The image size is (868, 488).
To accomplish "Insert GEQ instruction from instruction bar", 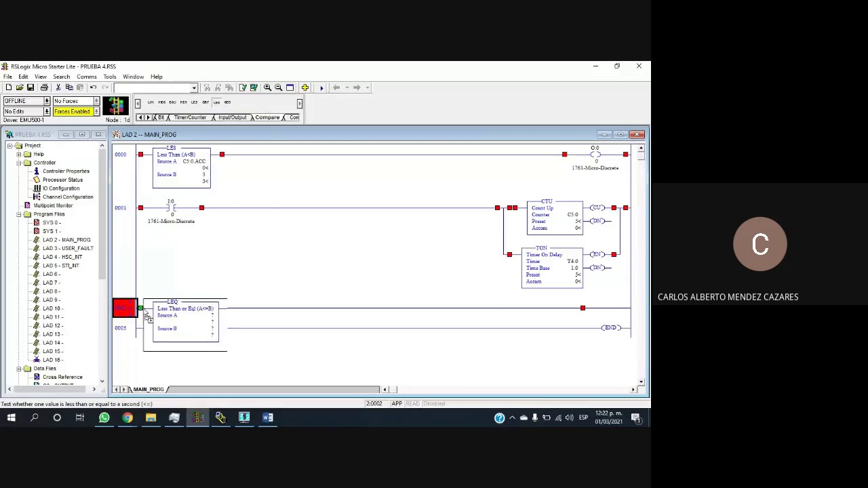I will (x=227, y=102).
